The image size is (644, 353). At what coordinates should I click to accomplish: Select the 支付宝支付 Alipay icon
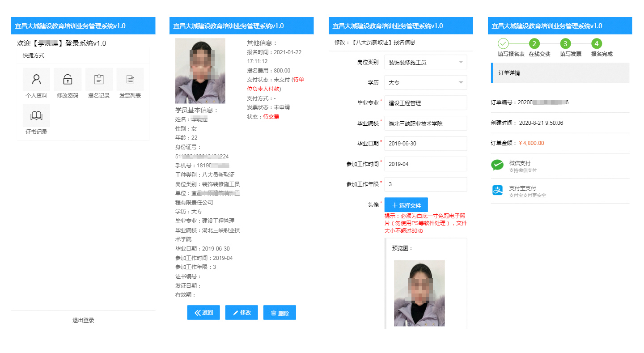click(x=497, y=191)
